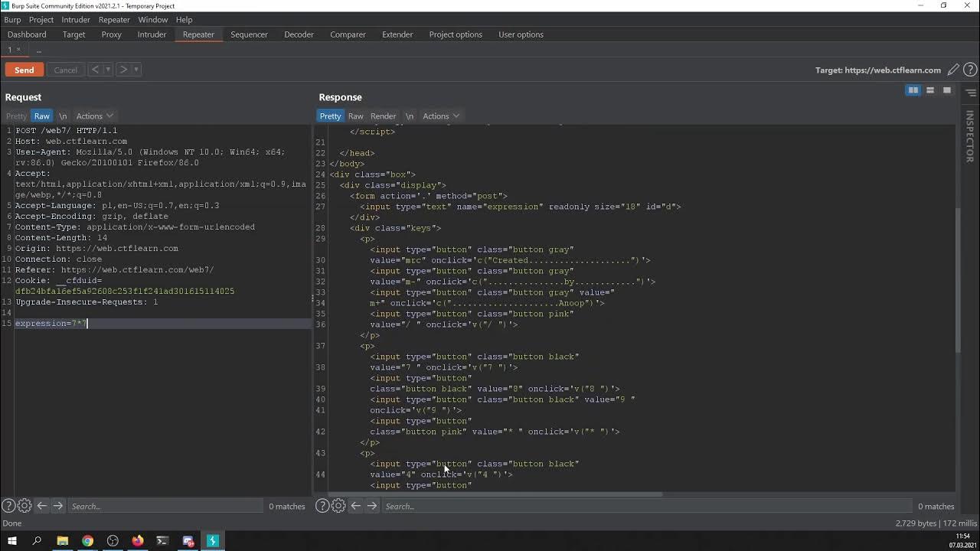Switch to the Proxy tab
The width and height of the screenshot is (980, 551).
click(112, 34)
